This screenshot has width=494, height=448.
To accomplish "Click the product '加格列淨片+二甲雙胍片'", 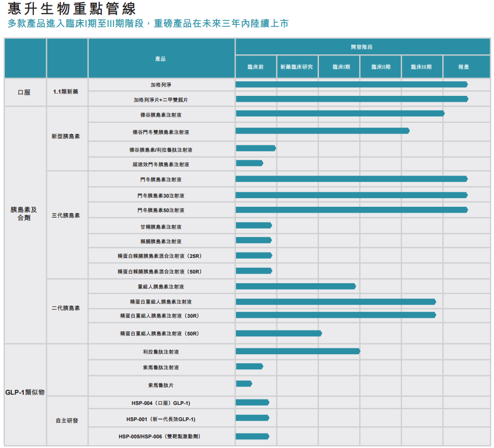I will click(161, 100).
